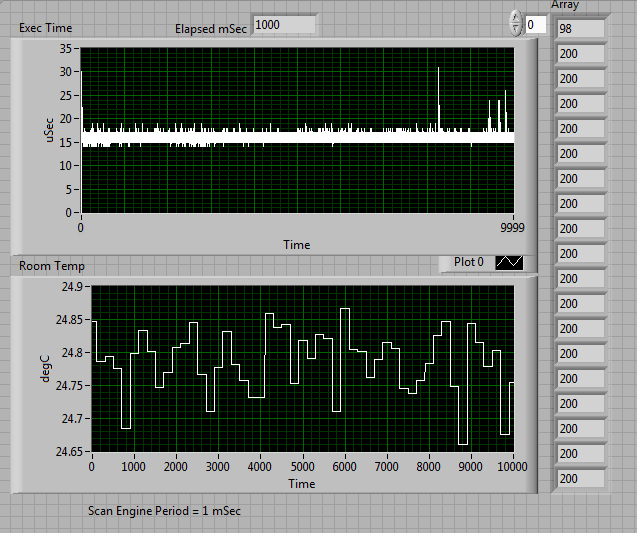The image size is (637, 533).
Task: Click the 35 y-axis maximum of Exec Time
Action: [66, 49]
